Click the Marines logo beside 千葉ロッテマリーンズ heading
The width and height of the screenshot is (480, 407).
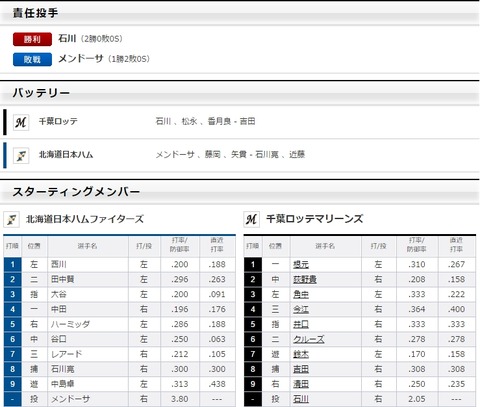tap(251, 219)
